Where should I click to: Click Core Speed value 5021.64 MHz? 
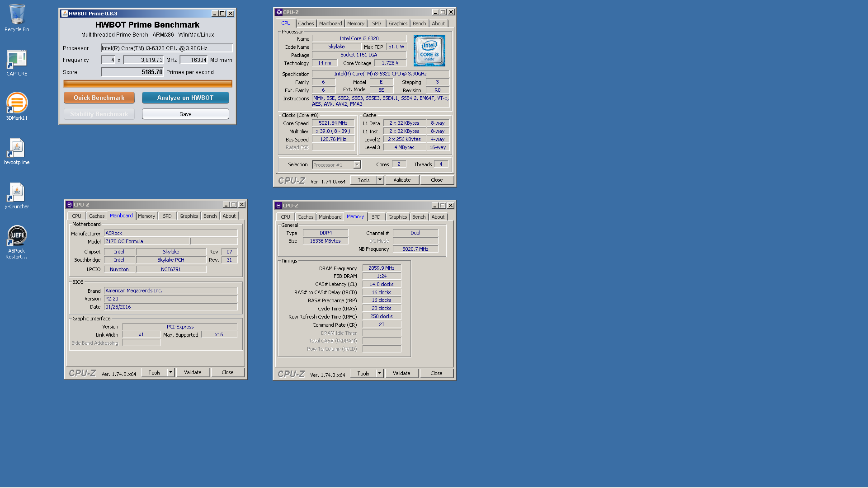click(x=333, y=123)
